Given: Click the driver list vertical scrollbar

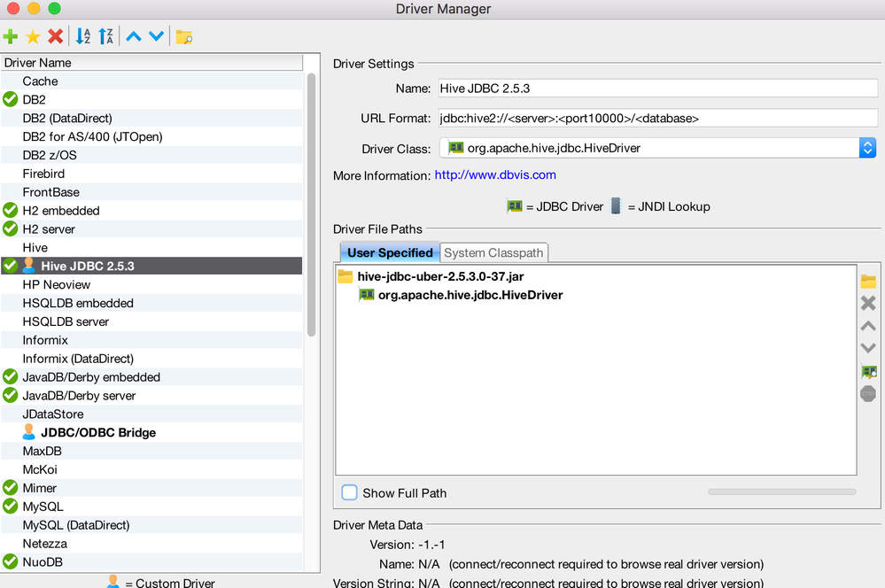Looking at the screenshot, I should pyautogui.click(x=311, y=205).
